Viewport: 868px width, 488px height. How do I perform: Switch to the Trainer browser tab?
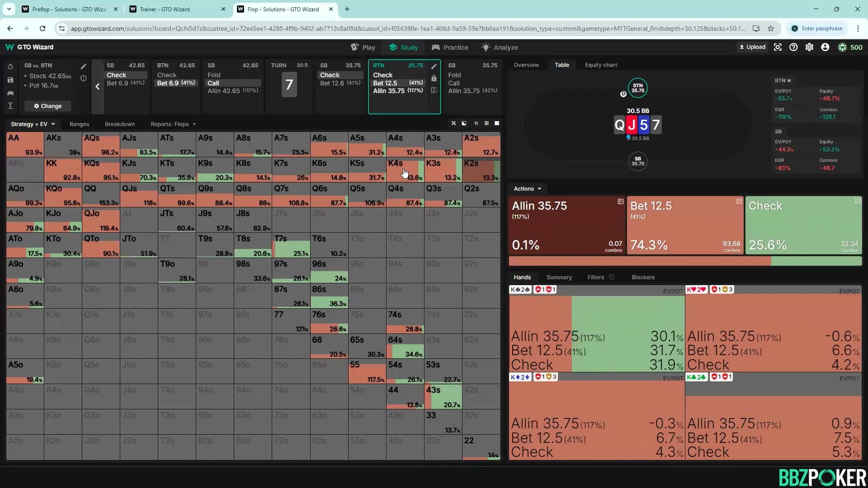(165, 9)
